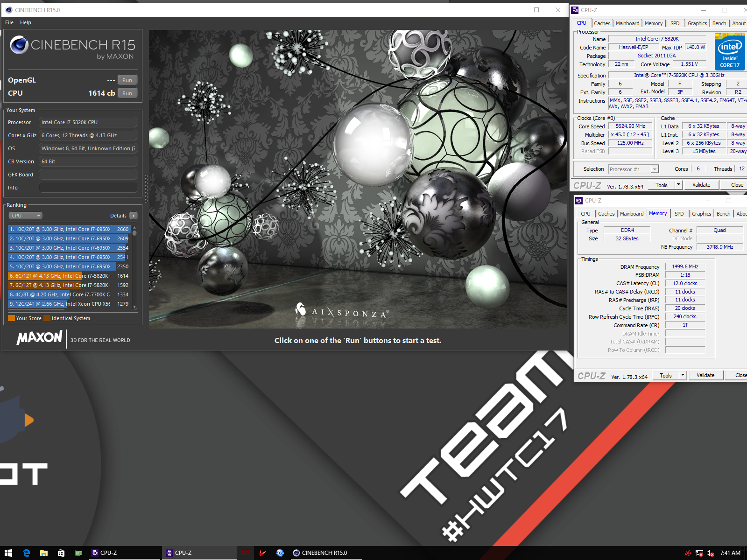Click the Info input field in Your System
Viewport: 747px width, 560px height.
(x=88, y=188)
